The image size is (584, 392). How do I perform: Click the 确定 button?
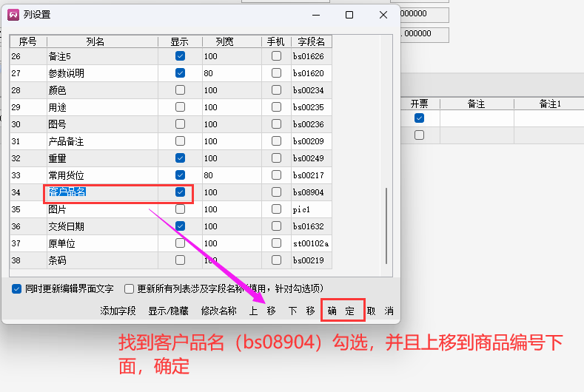pos(341,311)
